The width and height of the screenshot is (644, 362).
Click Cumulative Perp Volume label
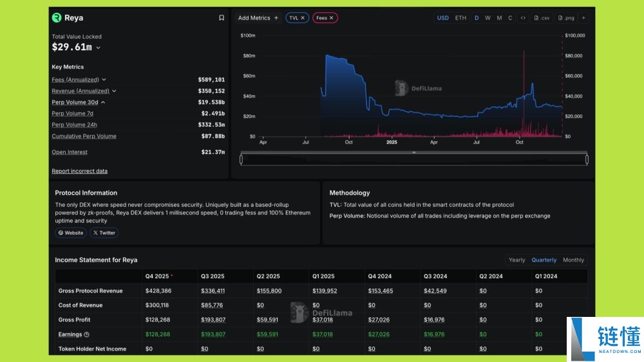[x=84, y=136]
